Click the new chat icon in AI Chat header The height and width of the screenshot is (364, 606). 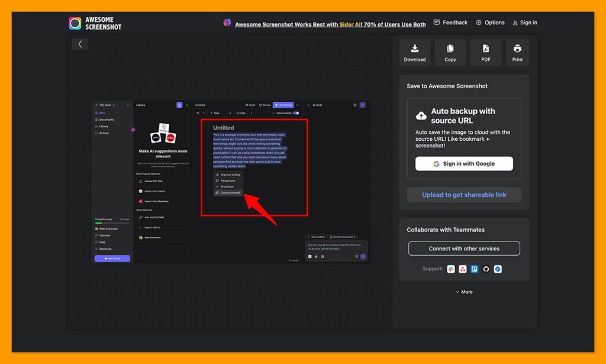coord(363,105)
